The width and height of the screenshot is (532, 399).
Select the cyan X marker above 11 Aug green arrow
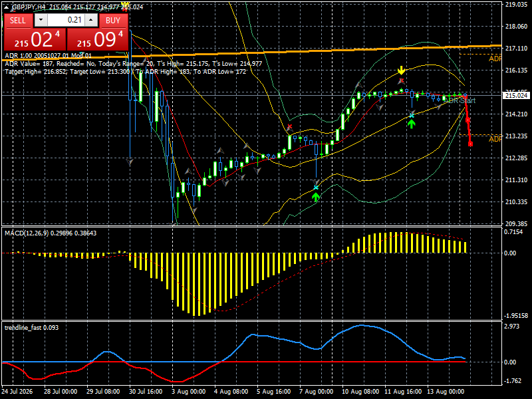[412, 116]
